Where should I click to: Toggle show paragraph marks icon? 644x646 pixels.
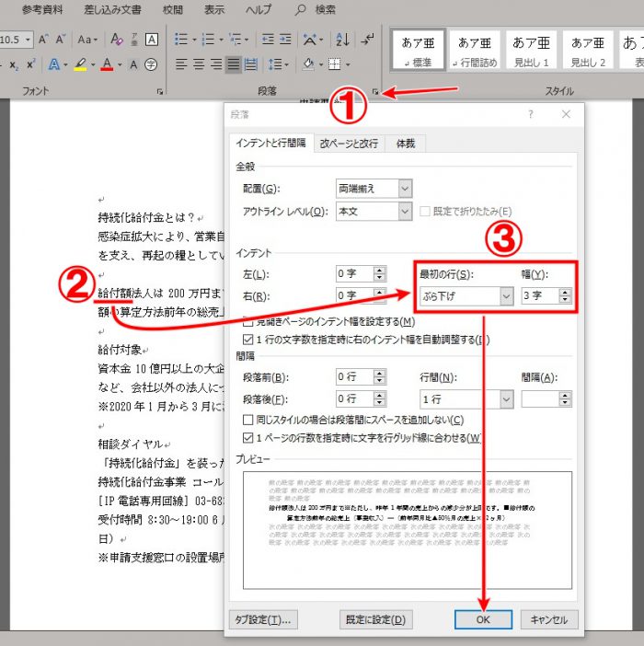click(367, 40)
